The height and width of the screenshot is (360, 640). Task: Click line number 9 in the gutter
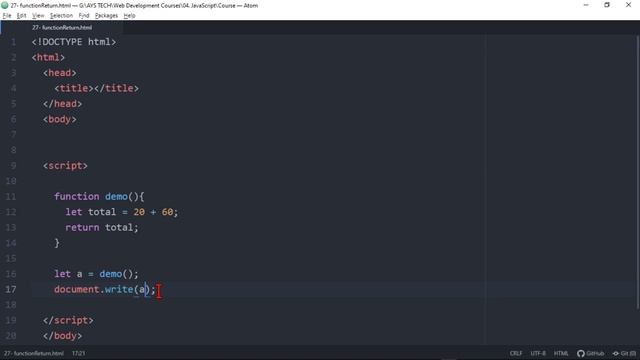click(x=13, y=166)
